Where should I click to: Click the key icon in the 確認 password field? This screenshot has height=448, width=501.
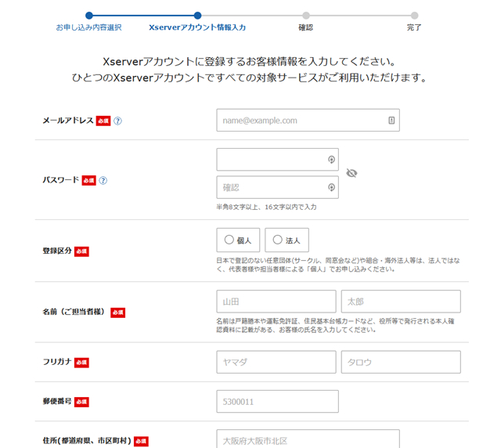(x=331, y=187)
